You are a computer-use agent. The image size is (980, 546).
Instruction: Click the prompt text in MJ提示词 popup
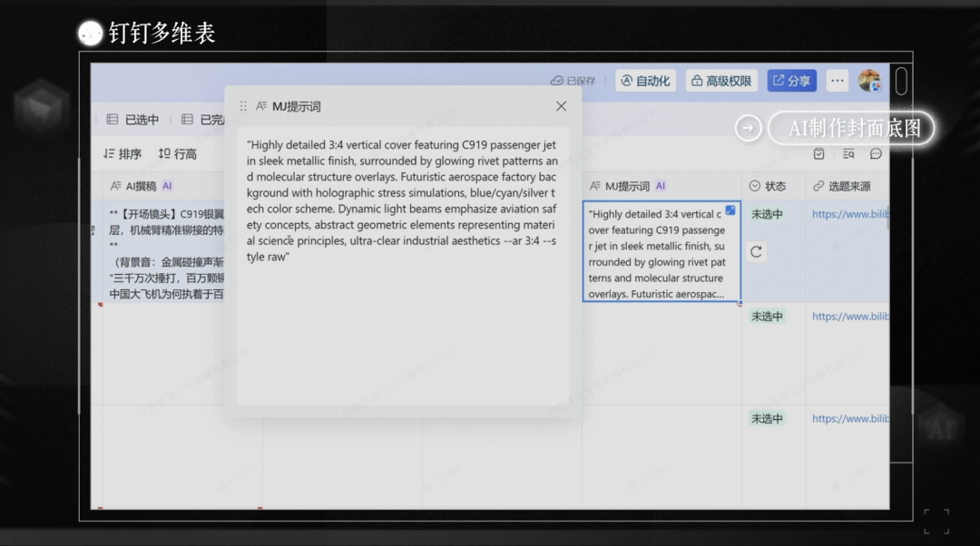pos(401,200)
